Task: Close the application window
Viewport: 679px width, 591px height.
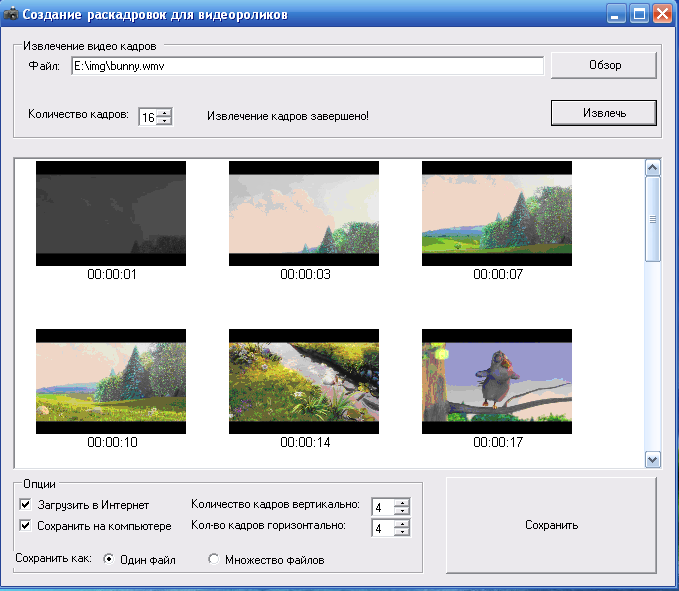Action: click(663, 14)
